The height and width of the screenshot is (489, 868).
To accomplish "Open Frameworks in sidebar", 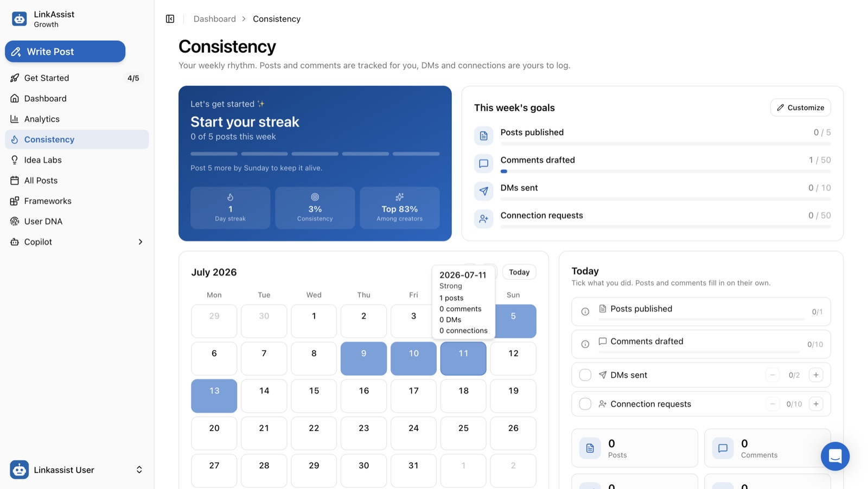I will 77,201.
